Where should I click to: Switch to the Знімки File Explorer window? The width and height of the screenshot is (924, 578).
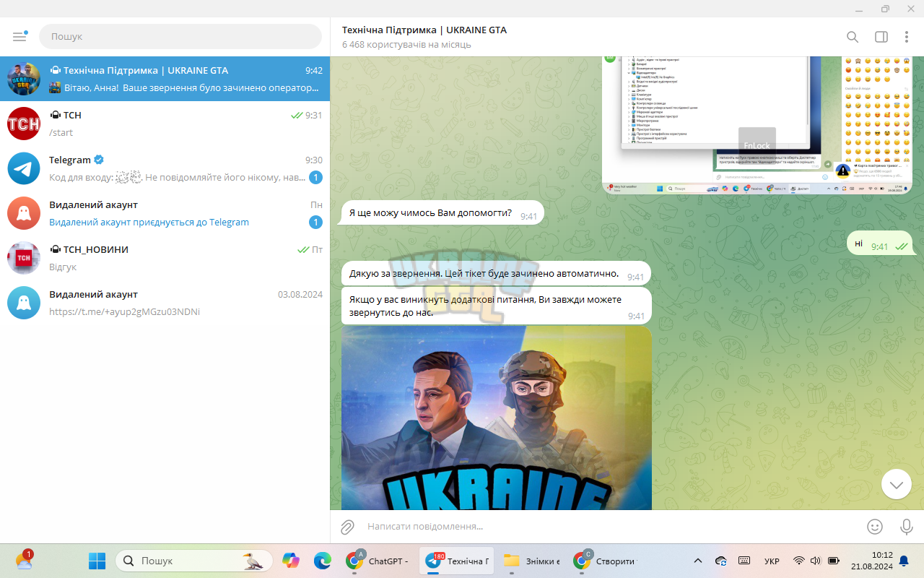(532, 561)
